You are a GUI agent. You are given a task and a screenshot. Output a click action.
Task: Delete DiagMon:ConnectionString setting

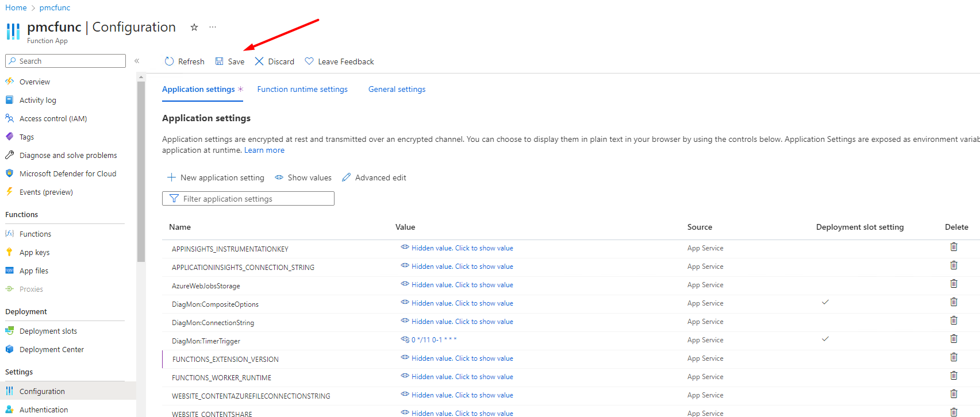(x=954, y=321)
